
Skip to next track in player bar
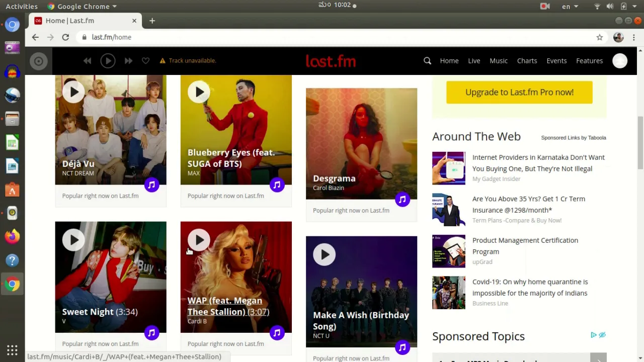128,61
